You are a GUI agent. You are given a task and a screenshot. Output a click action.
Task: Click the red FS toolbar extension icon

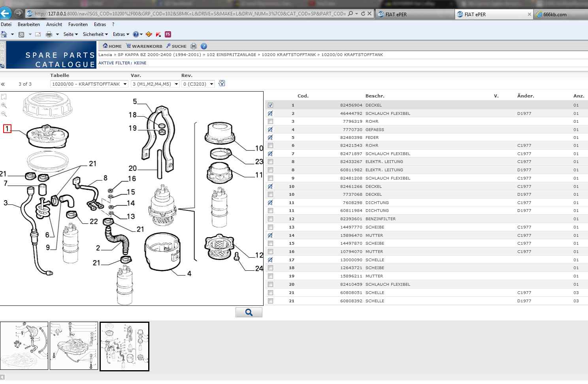168,34
